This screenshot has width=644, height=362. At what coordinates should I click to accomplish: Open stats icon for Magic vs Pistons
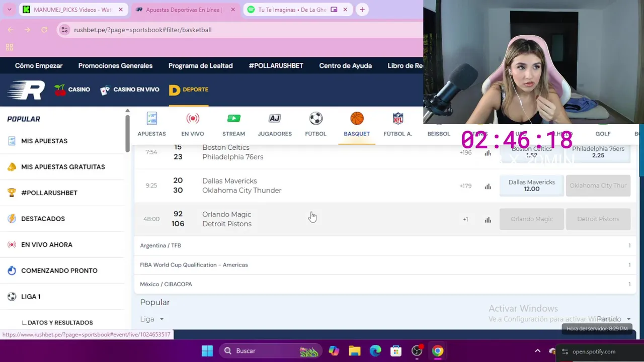pyautogui.click(x=488, y=219)
